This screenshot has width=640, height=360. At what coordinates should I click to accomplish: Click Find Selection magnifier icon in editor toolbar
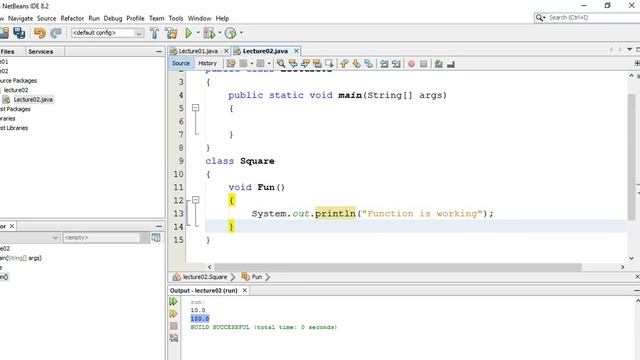pos(281,63)
